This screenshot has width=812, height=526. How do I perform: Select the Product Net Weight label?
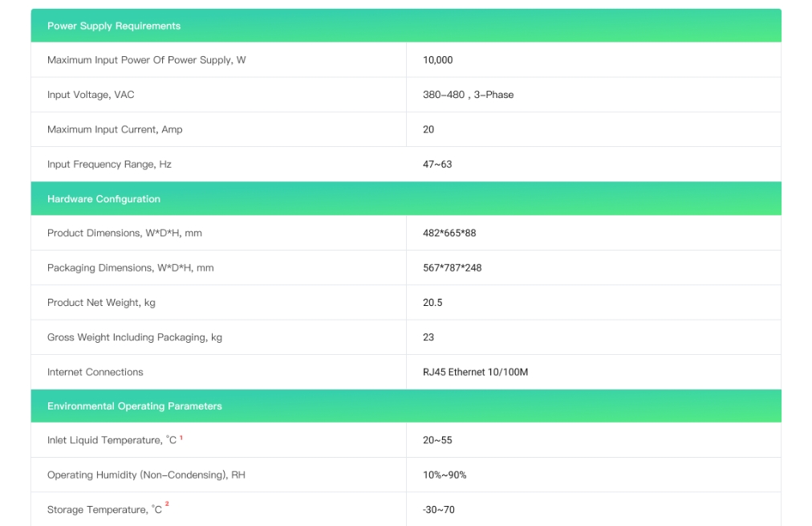coord(101,303)
